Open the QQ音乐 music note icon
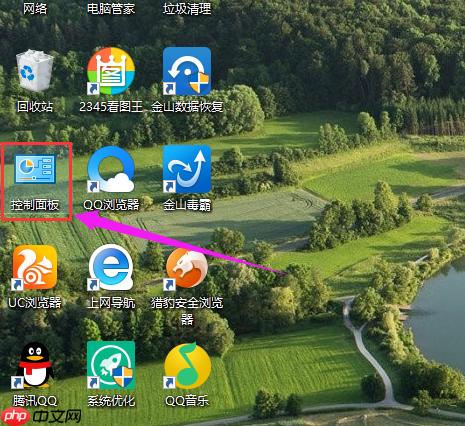465x426 pixels. [x=187, y=366]
